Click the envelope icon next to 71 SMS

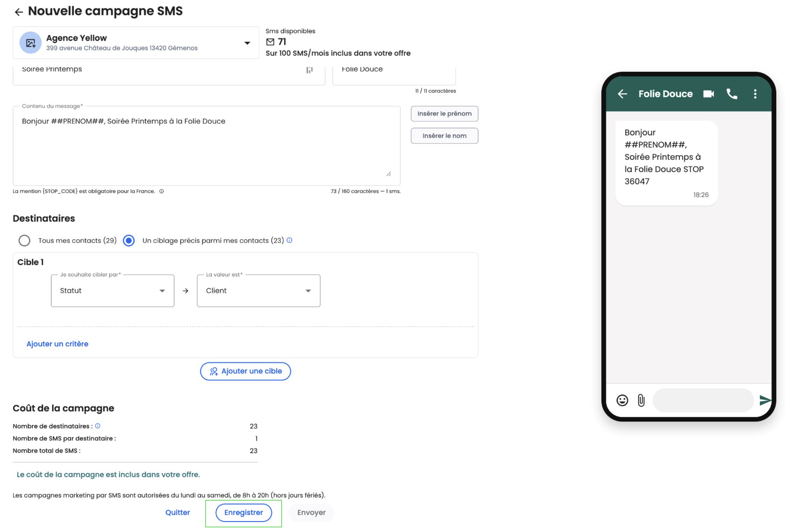[x=270, y=42]
